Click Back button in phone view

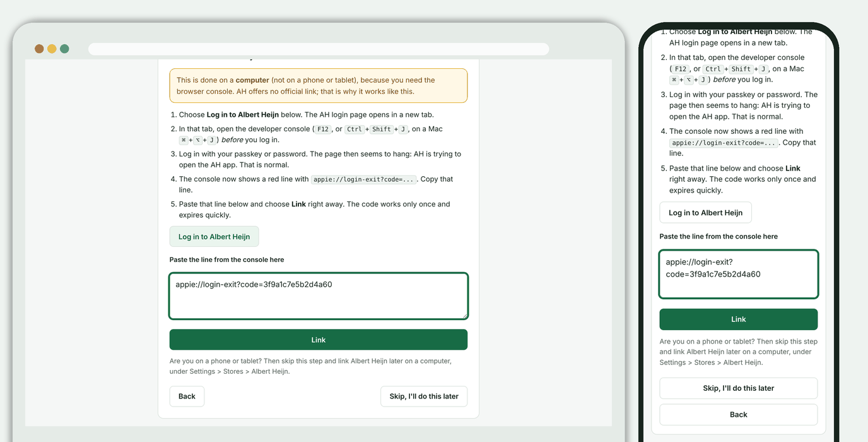739,415
